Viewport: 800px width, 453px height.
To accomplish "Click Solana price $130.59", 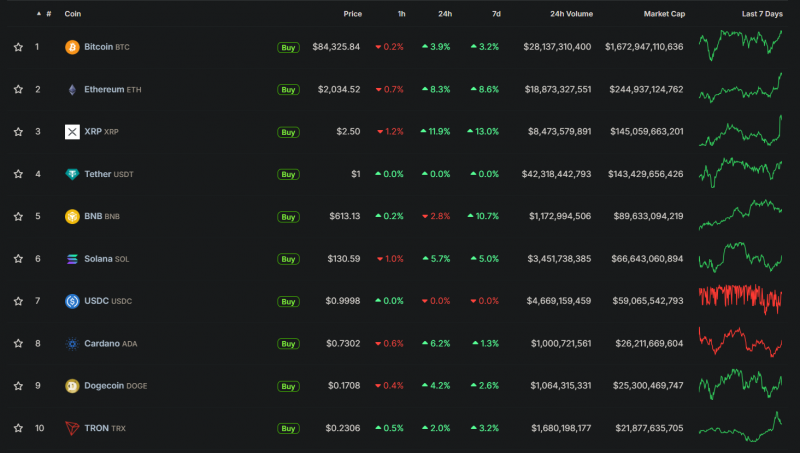I will tap(344, 259).
